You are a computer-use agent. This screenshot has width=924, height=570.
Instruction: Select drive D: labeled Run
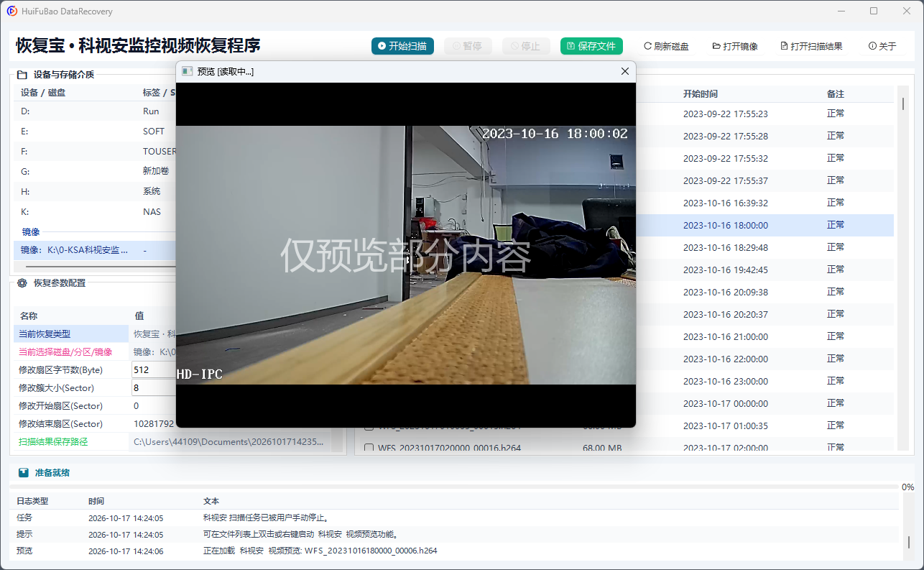click(95, 111)
